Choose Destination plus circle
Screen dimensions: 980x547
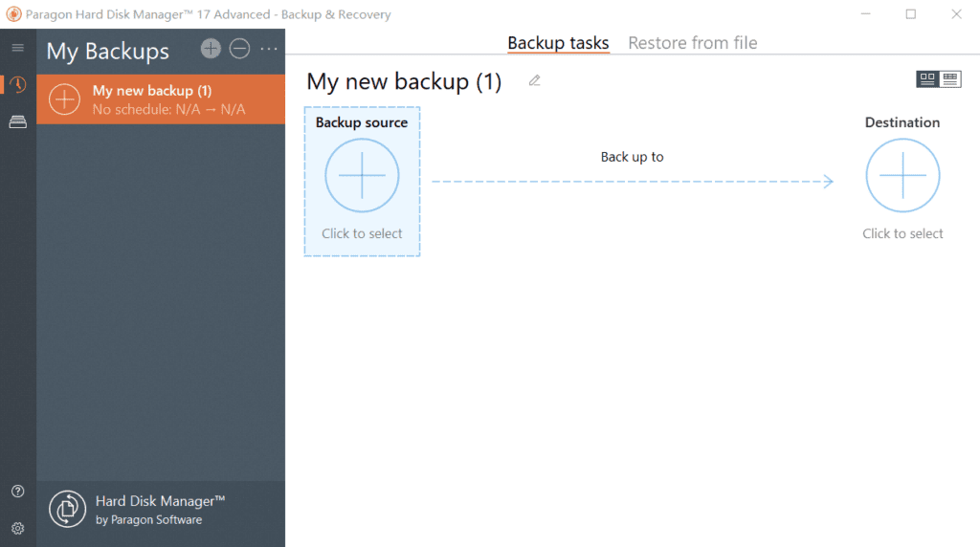pyautogui.click(x=902, y=175)
